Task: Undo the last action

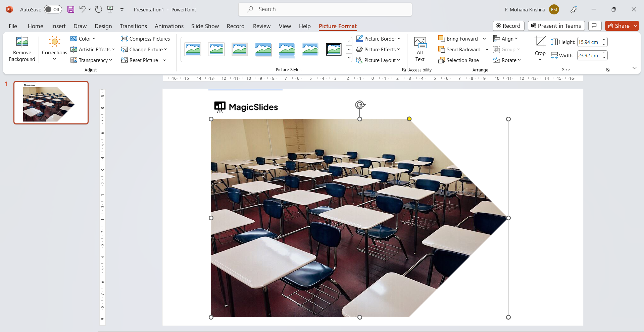Action: point(82,9)
